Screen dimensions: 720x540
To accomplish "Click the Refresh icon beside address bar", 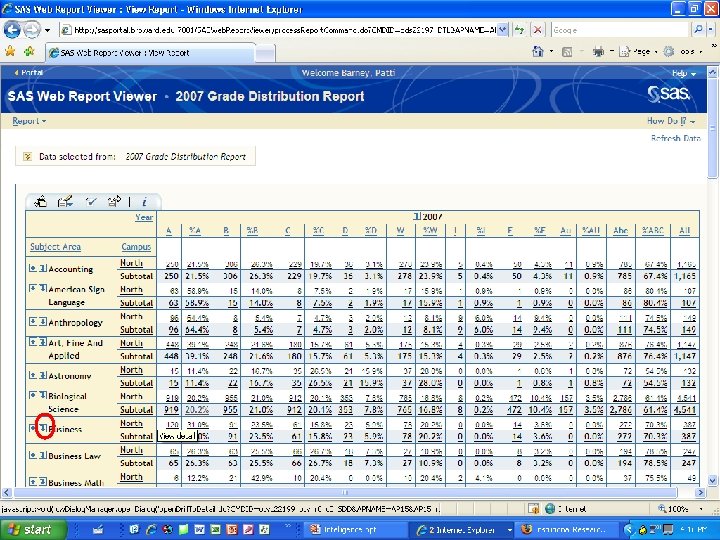I will (519, 30).
